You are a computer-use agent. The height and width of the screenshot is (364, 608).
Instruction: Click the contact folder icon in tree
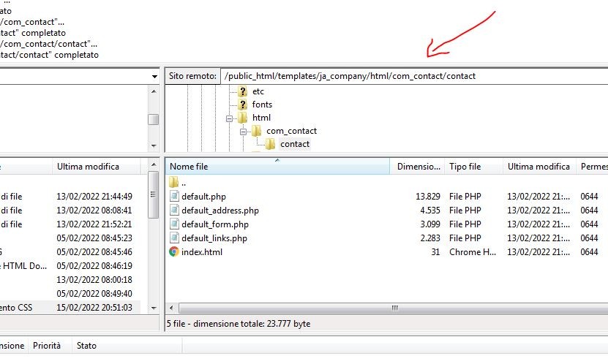[x=270, y=144]
